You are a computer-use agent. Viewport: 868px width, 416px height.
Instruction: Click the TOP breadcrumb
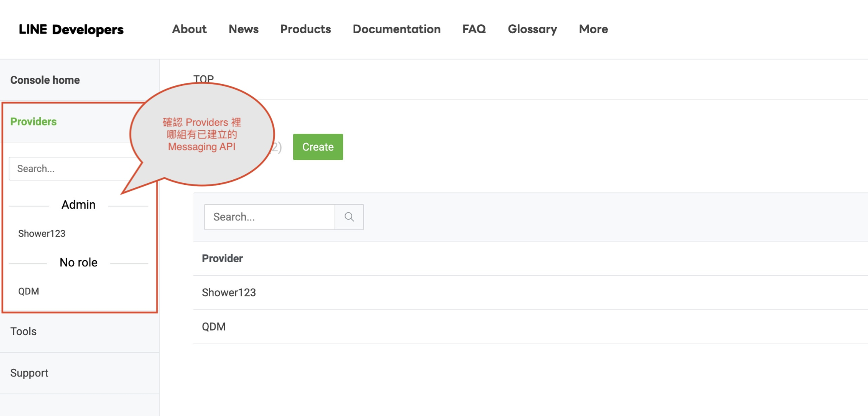[204, 78]
